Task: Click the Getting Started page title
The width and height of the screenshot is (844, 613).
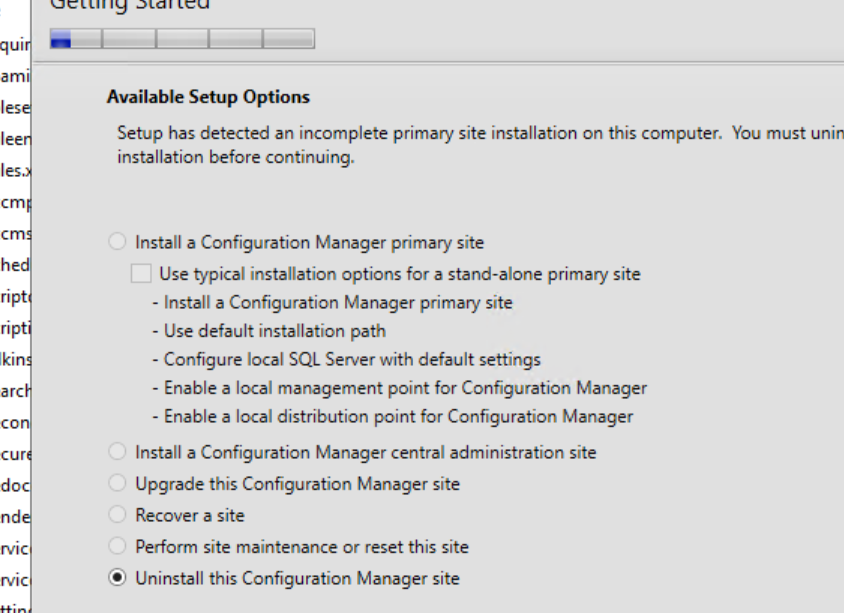Action: [130, 5]
